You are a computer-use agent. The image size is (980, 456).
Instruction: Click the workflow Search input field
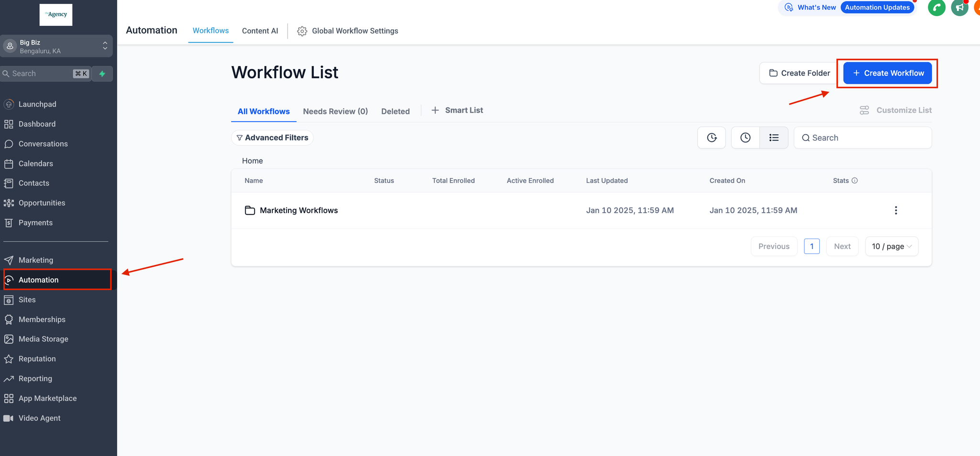pyautogui.click(x=863, y=138)
